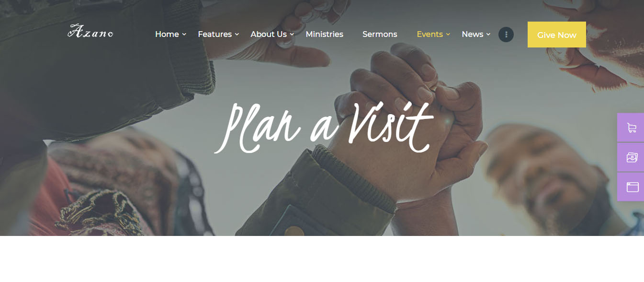Open the Ministries page
The image size is (644, 282).
[x=325, y=35]
